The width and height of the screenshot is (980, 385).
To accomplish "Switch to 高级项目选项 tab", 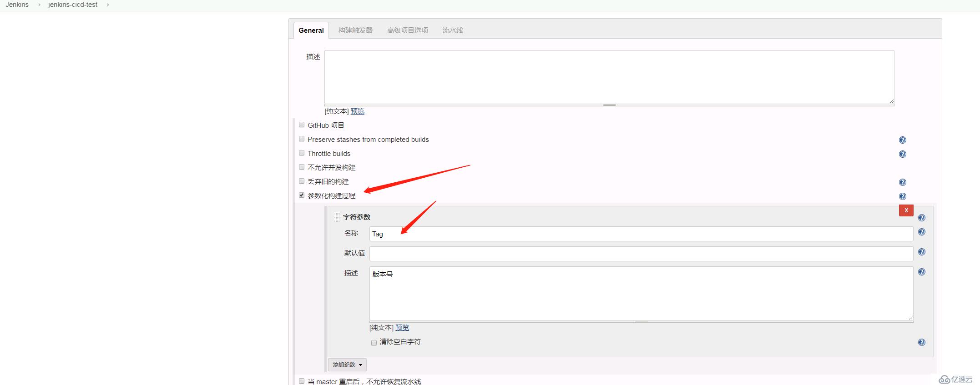I will (408, 30).
